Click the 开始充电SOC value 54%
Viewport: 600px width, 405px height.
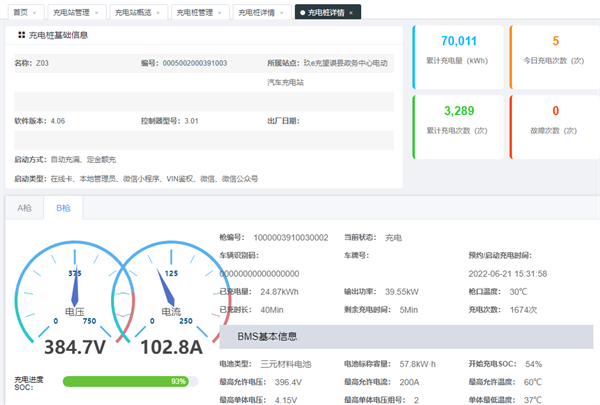(533, 364)
